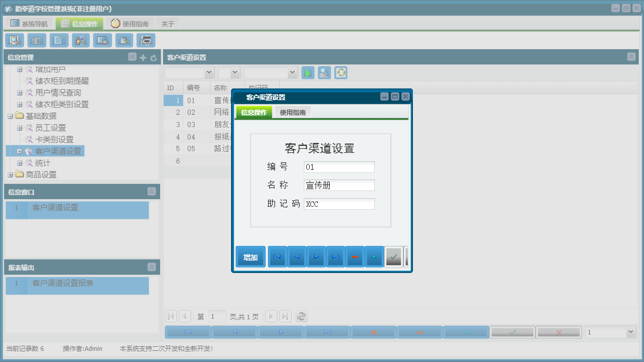644x362 pixels.
Task: Open 客户渠道设置报表 in 报表输出 list
Action: [77, 286]
